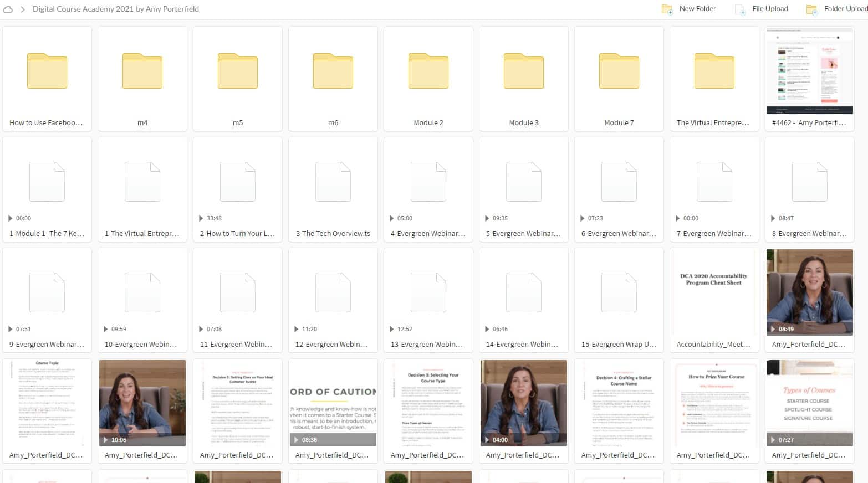Click the 11:20 duration label
Viewport: 868px width, 483px height.
309,329
